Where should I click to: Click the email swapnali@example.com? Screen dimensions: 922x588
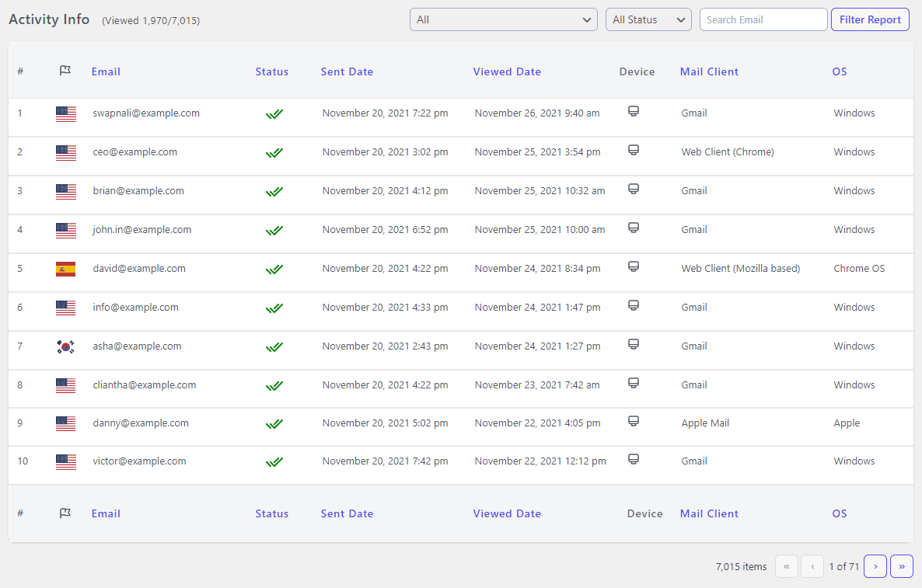[x=146, y=113]
